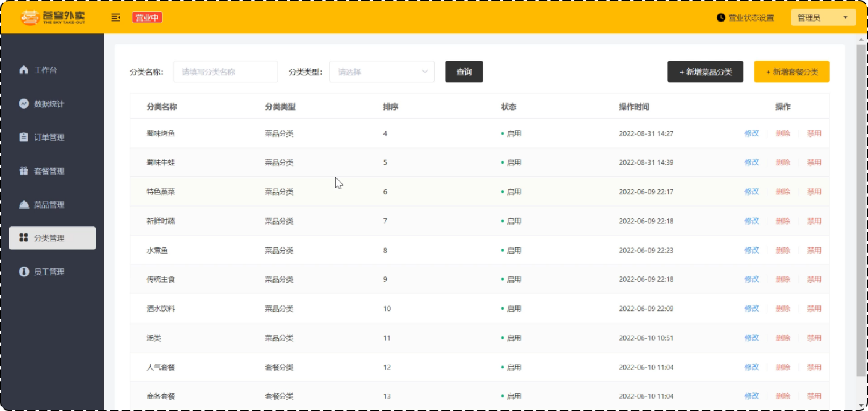The image size is (868, 411).
Task: Open the 管理员 account dropdown
Action: [823, 18]
